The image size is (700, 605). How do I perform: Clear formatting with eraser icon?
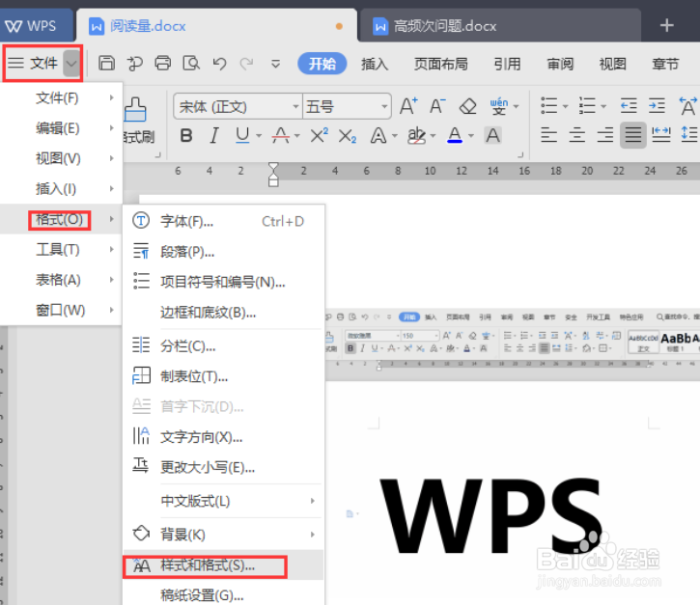pyautogui.click(x=468, y=106)
